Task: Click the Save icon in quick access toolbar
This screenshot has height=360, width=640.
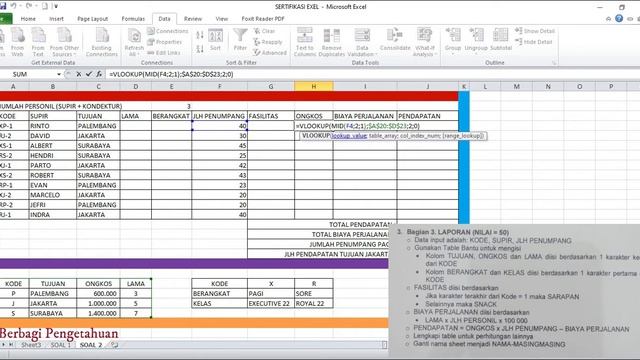Action: pos(3,6)
